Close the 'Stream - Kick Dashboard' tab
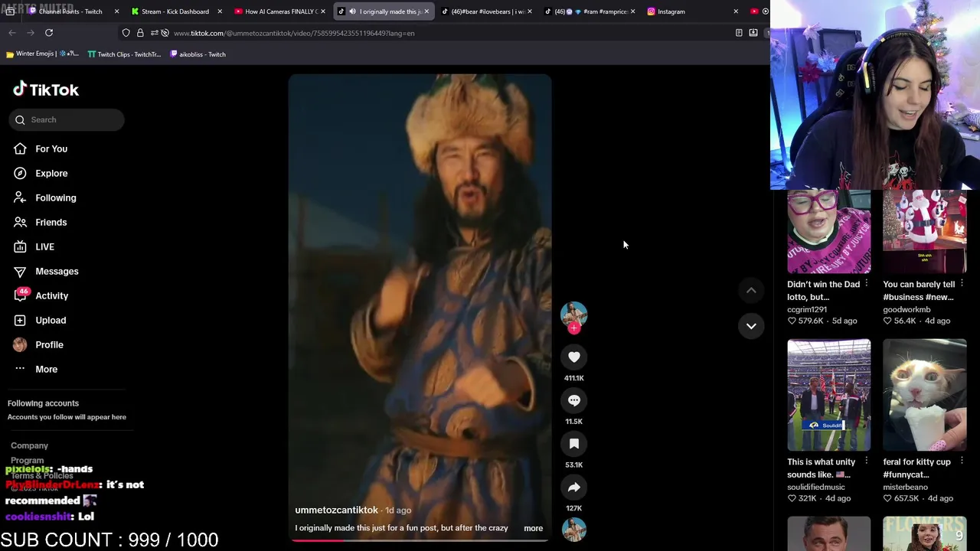The image size is (980, 551). coord(220,11)
